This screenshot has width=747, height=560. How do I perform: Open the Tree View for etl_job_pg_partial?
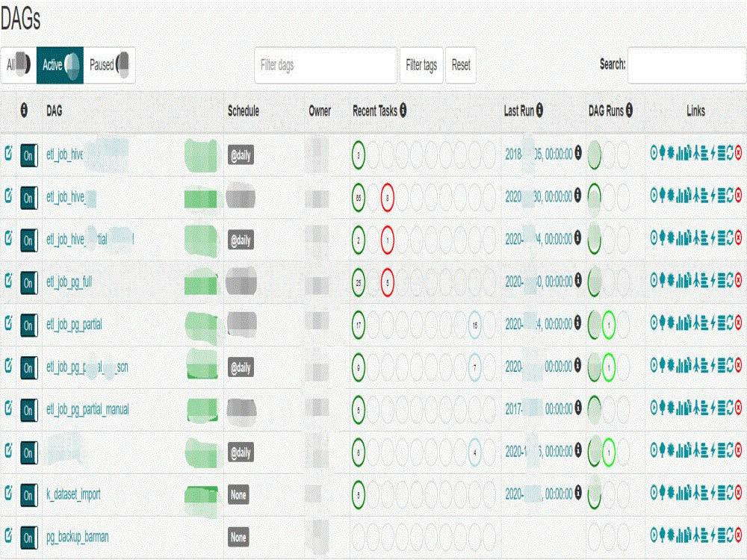click(x=663, y=325)
